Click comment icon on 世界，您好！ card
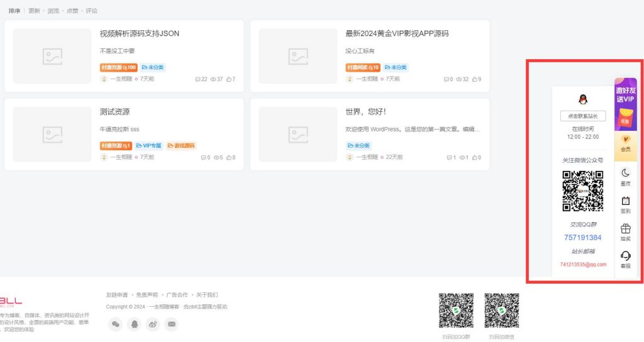 tap(449, 158)
